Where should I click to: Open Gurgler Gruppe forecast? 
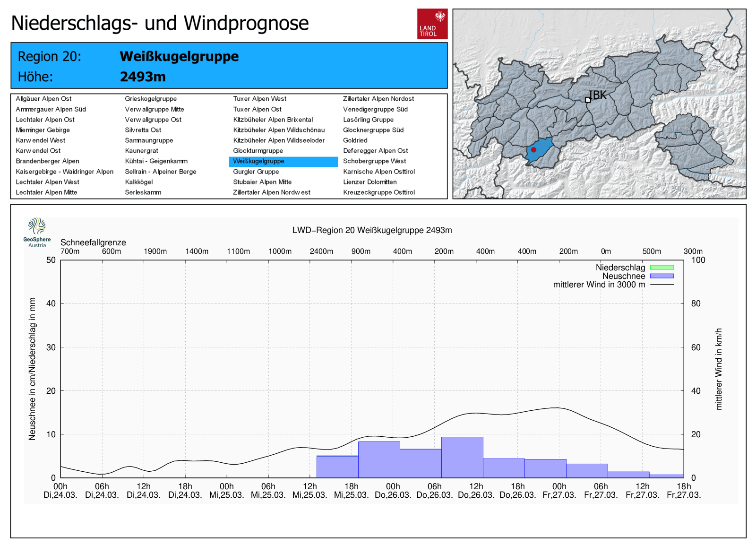[256, 172]
